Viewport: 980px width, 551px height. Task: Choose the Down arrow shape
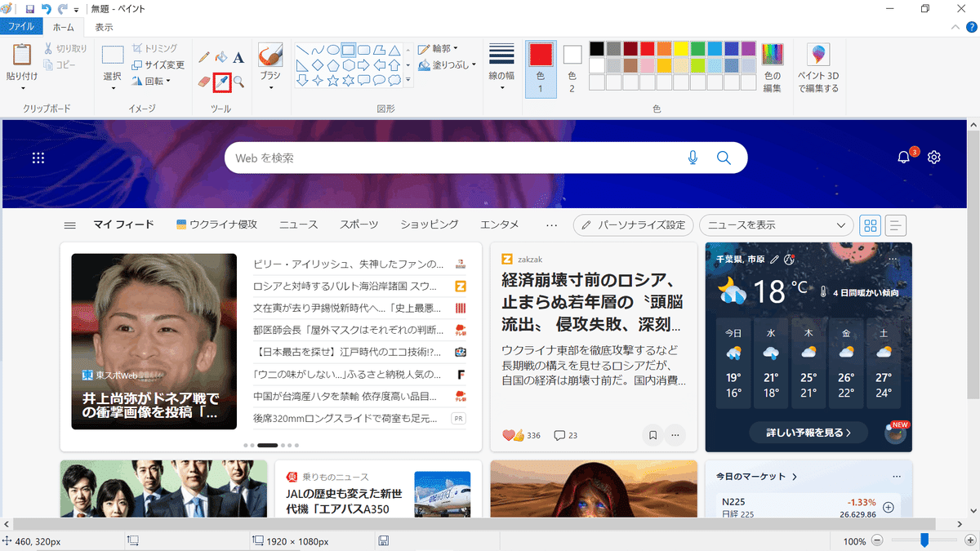click(301, 80)
